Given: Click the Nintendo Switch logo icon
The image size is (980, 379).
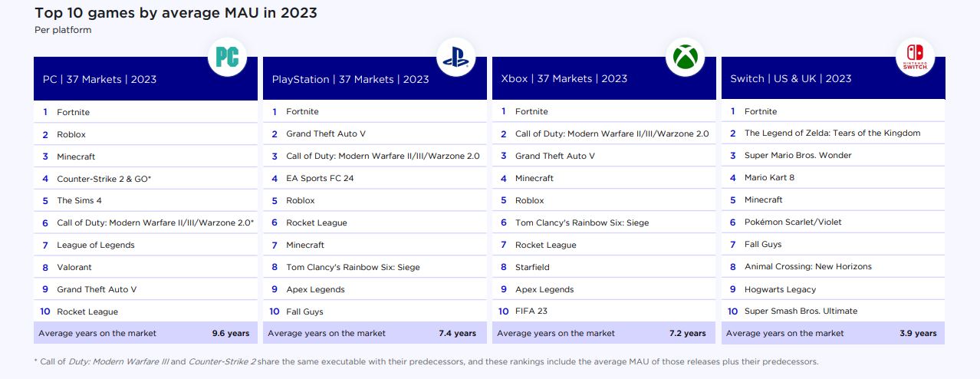Looking at the screenshot, I should (x=915, y=57).
